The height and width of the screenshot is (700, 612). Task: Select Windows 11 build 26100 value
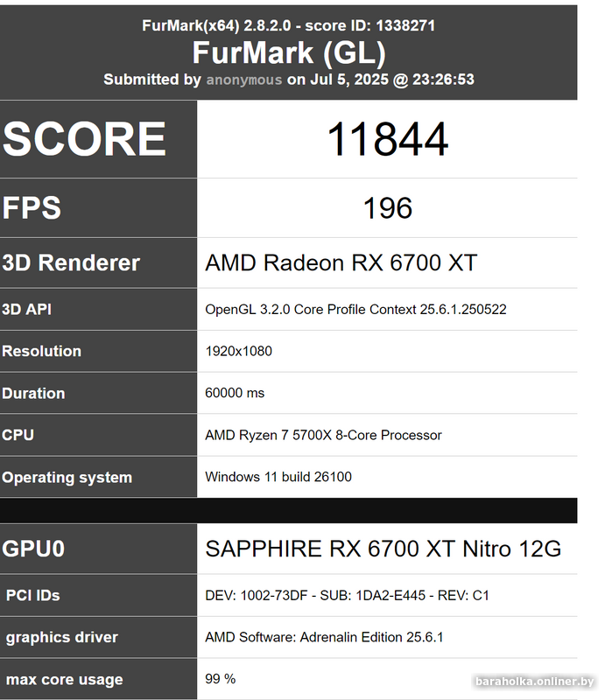tap(278, 477)
